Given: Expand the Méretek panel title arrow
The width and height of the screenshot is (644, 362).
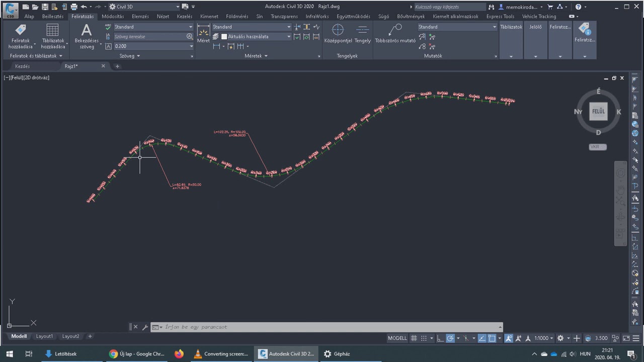Looking at the screenshot, I should (266, 56).
